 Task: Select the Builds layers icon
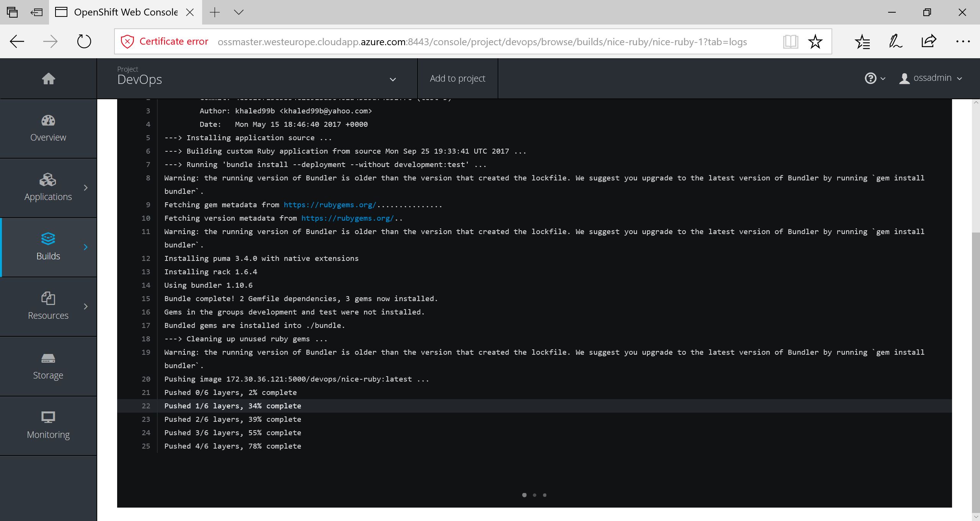pos(48,239)
